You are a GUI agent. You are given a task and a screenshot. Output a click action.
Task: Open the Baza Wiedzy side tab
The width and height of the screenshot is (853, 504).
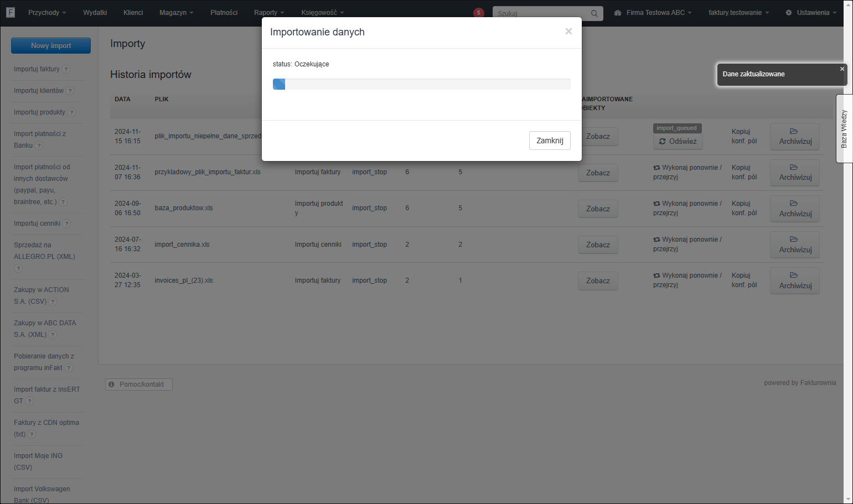click(844, 129)
